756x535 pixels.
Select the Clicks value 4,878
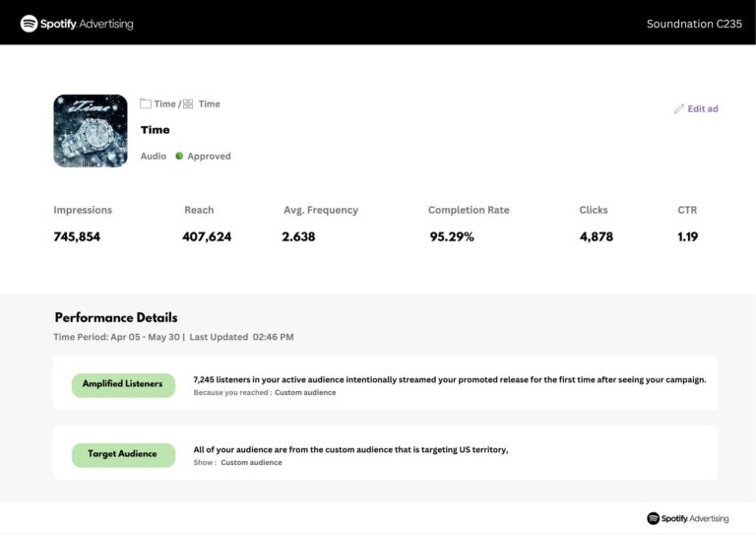coord(597,236)
